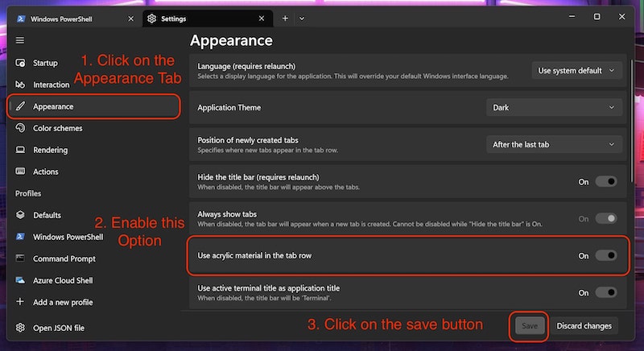Click the settings page vertical scrollbar

tap(632, 122)
